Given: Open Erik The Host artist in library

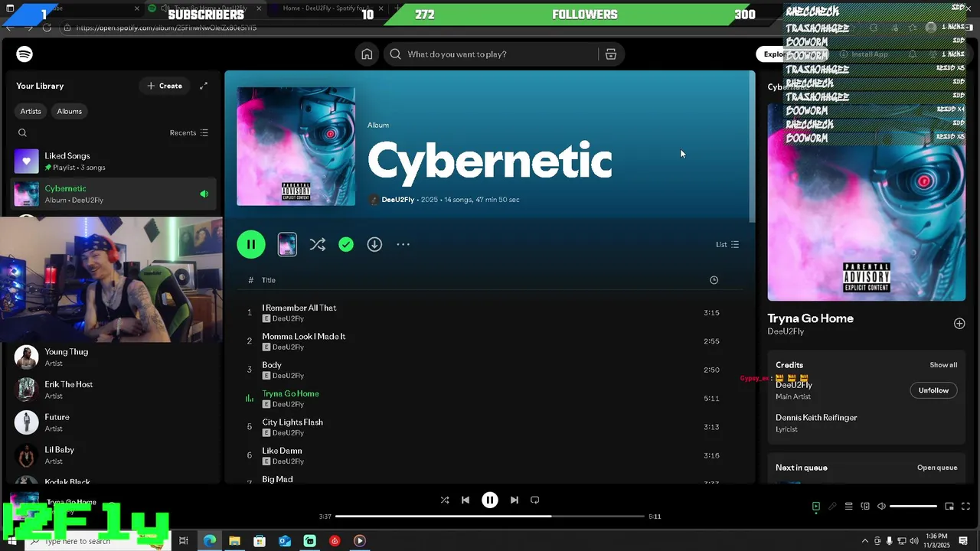Looking at the screenshot, I should [x=115, y=390].
